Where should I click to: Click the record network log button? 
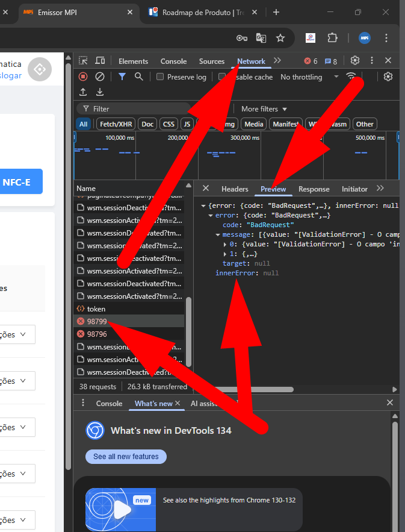click(83, 77)
